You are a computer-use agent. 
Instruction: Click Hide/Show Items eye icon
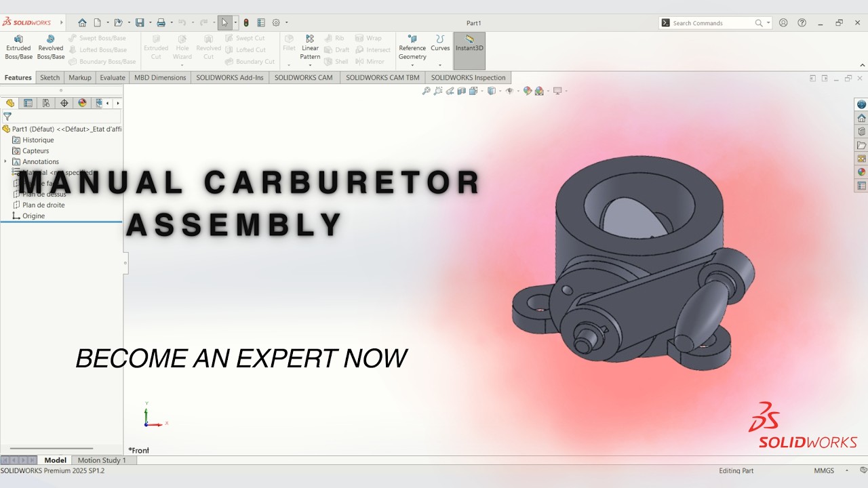click(509, 91)
